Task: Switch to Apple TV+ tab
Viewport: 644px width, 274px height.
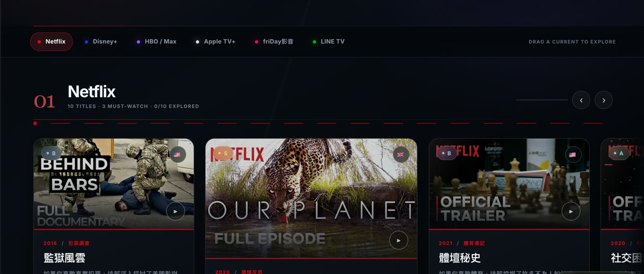Action: point(215,41)
